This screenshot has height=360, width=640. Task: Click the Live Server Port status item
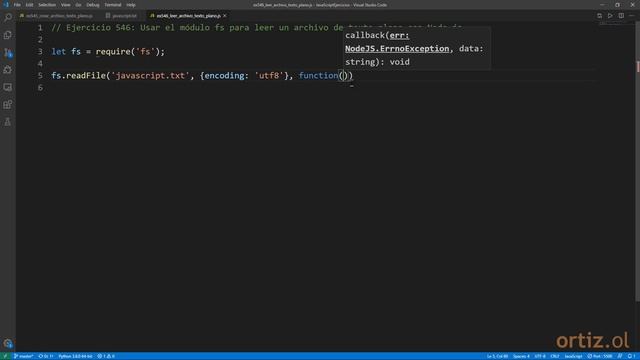pyautogui.click(x=600, y=356)
